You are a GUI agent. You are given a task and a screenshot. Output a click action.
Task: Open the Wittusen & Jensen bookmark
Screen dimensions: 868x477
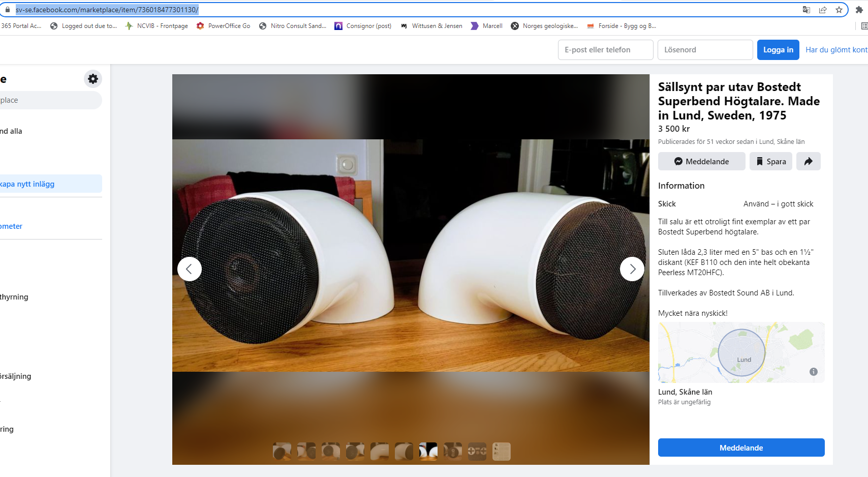431,26
